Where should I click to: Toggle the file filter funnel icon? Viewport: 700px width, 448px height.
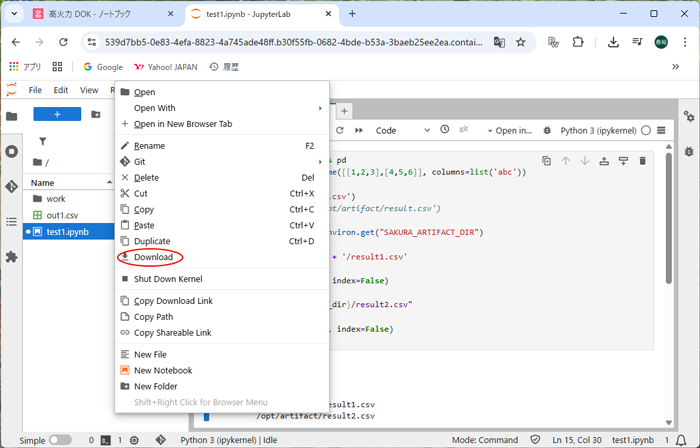[43, 142]
